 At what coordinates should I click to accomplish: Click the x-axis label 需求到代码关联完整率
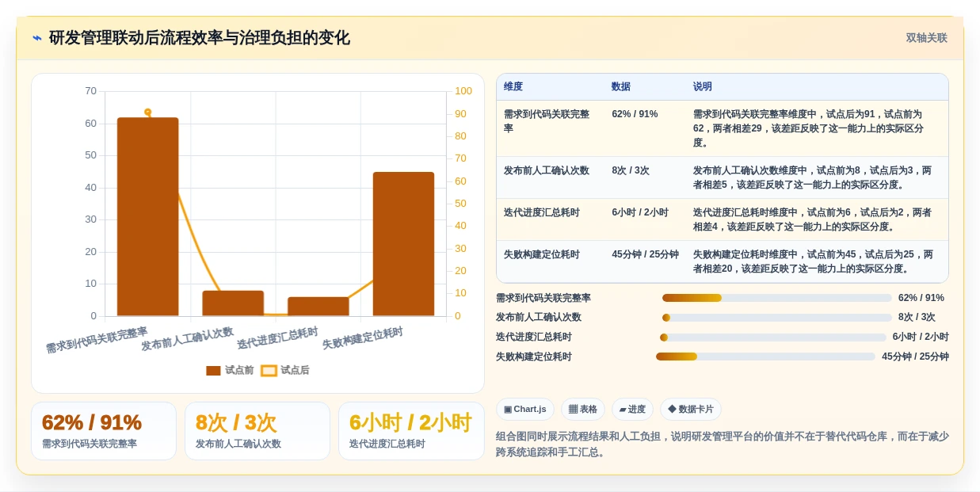click(97, 340)
